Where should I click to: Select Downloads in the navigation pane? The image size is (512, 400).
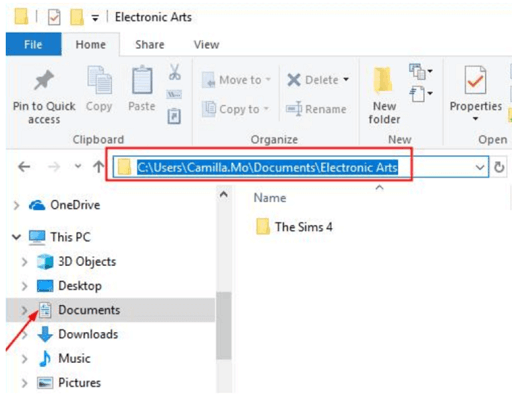tap(78, 334)
